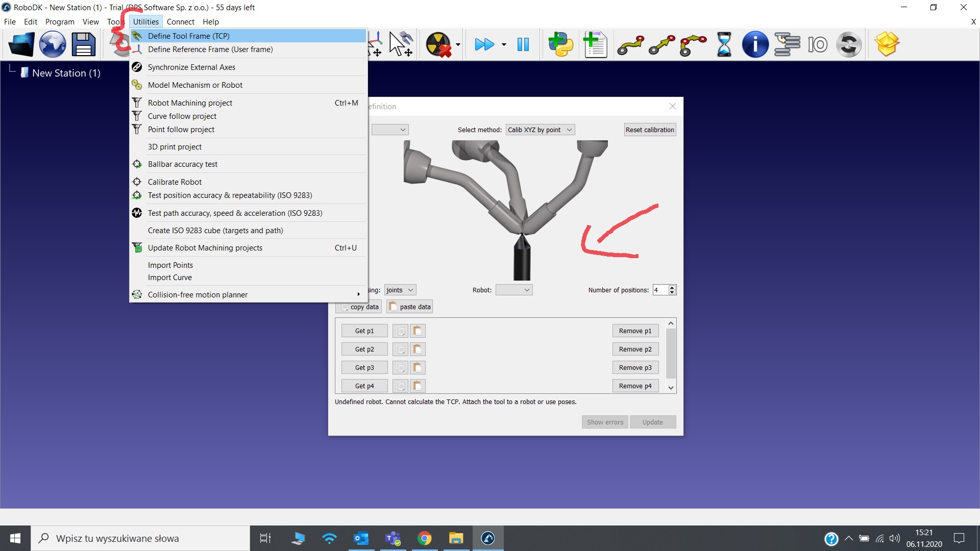Click the Open file toolbar icon
Viewport: 980px width, 551px height.
tap(21, 44)
